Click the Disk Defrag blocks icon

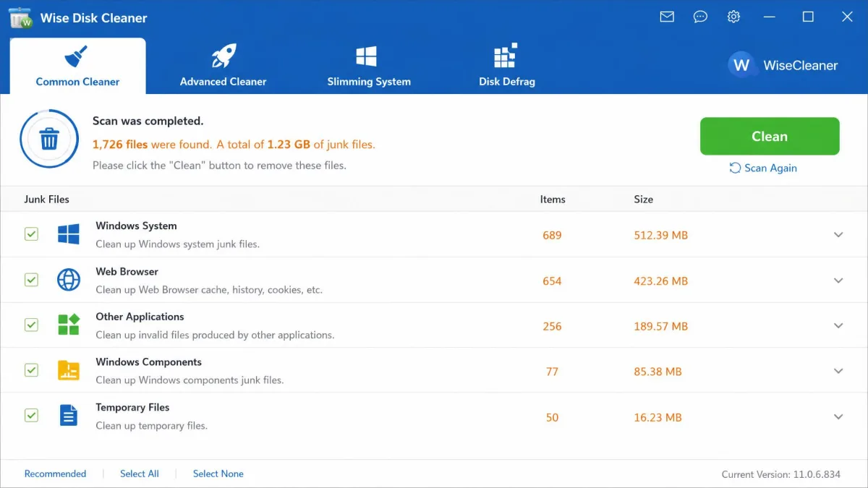point(505,56)
